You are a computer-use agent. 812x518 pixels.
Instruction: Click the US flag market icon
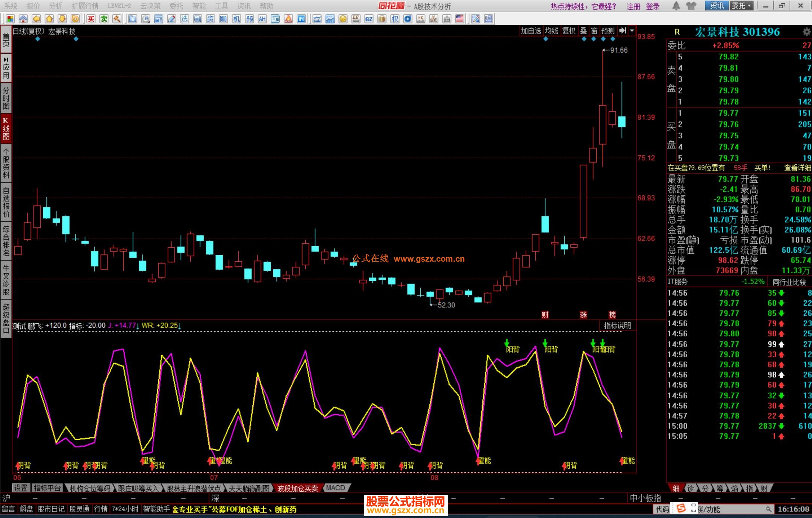tap(459, 19)
